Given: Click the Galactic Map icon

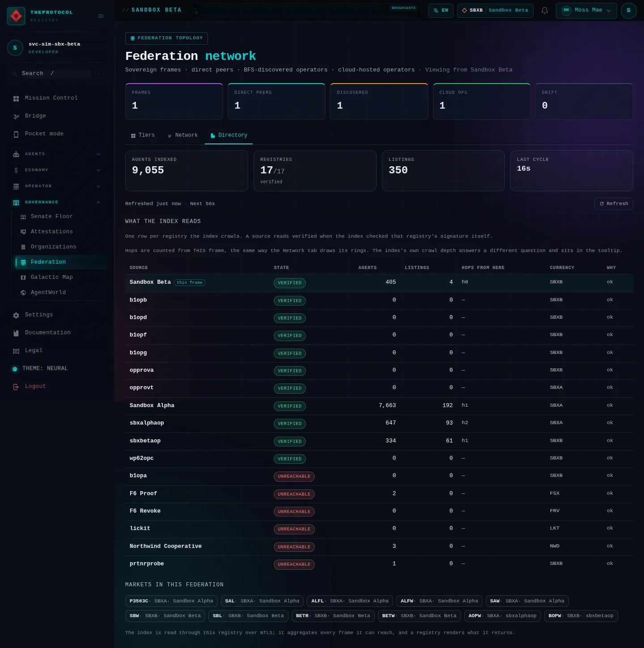Looking at the screenshot, I should point(23,278).
